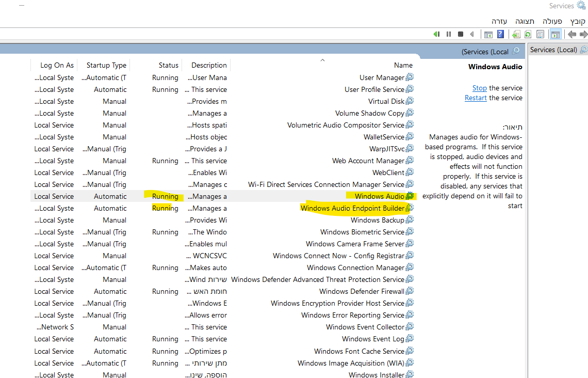Select Volumetric Audio Compositor Service name
The height and width of the screenshot is (378, 588).
pyautogui.click(x=346, y=125)
